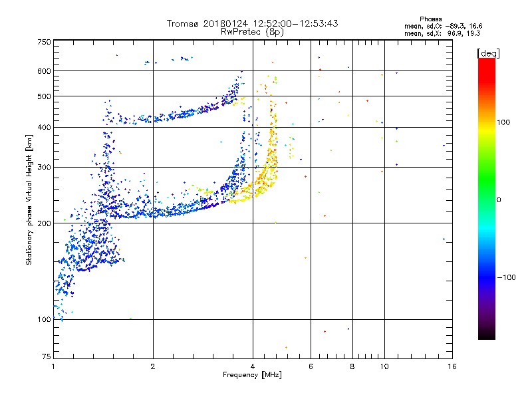Click the '16' frequency axis tick label
The width and height of the screenshot is (532, 399).
(x=452, y=366)
